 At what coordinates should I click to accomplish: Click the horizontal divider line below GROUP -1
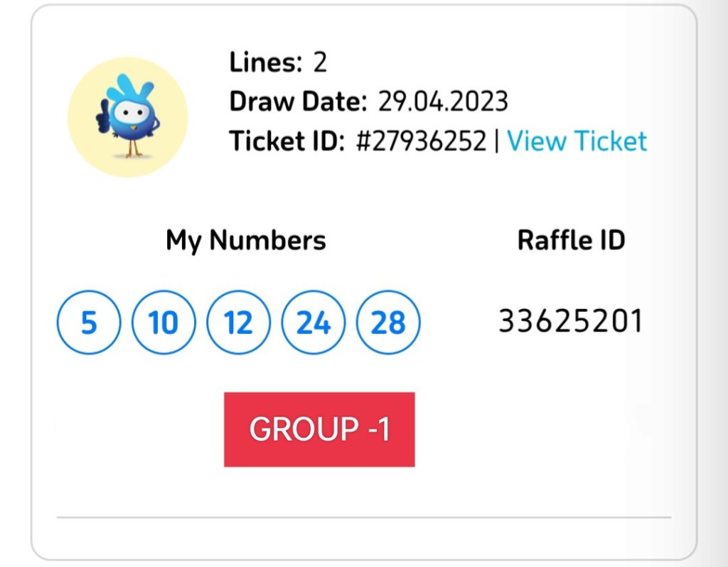pyautogui.click(x=363, y=518)
